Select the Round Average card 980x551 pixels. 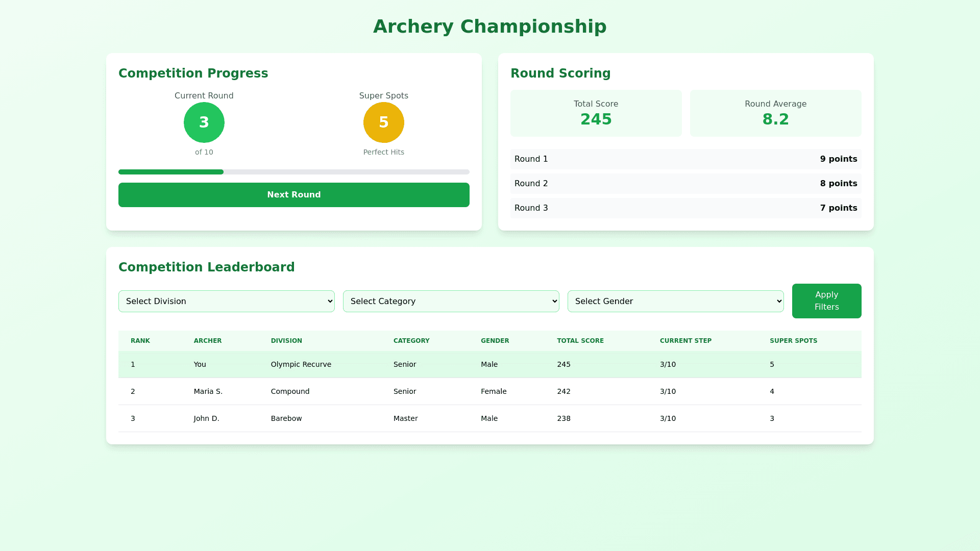point(775,113)
